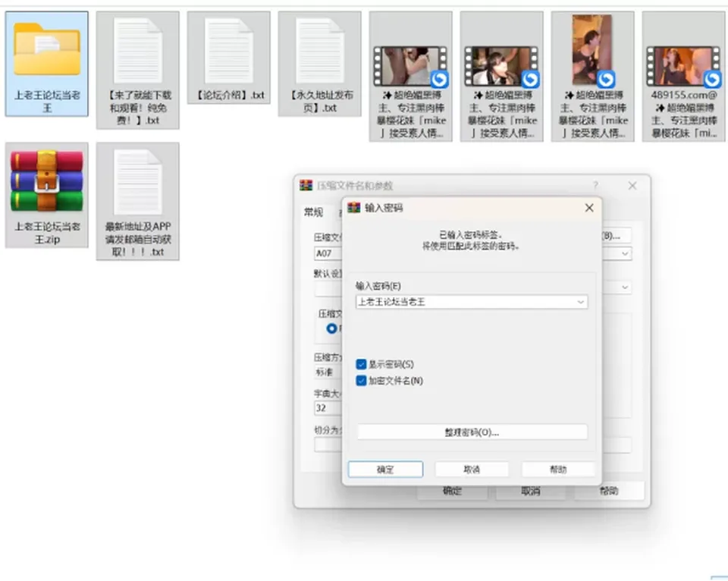The image size is (728, 581).
Task: Select the 【永久地址发布页】.txt file icon
Action: (320, 51)
